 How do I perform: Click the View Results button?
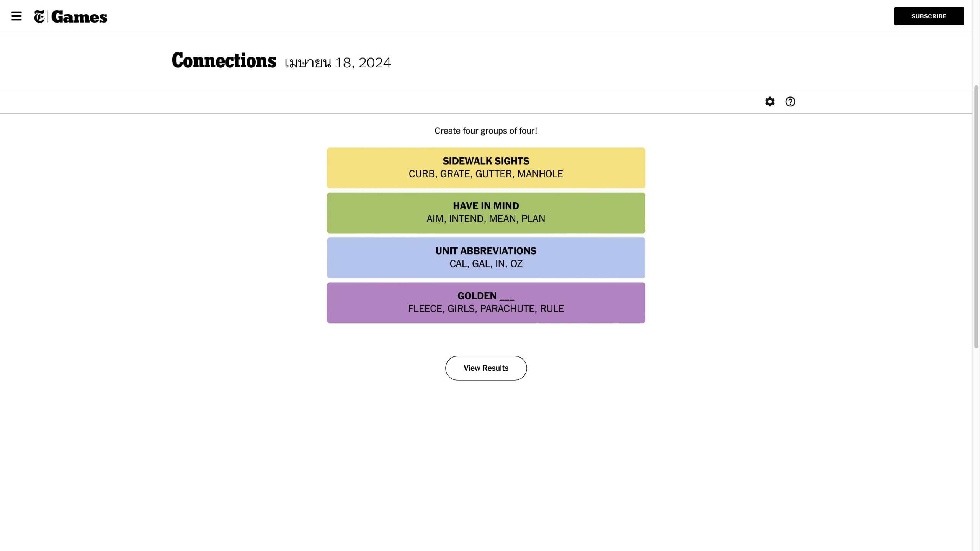(486, 368)
